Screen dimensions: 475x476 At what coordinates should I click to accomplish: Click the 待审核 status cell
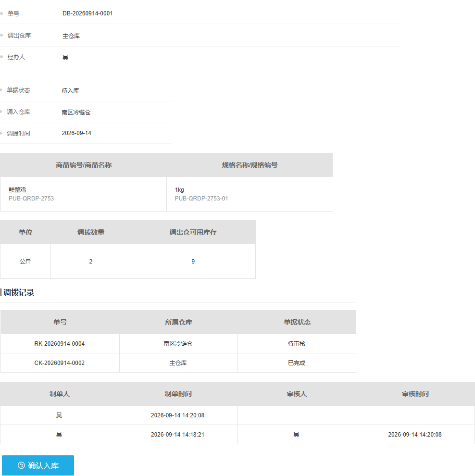click(297, 344)
